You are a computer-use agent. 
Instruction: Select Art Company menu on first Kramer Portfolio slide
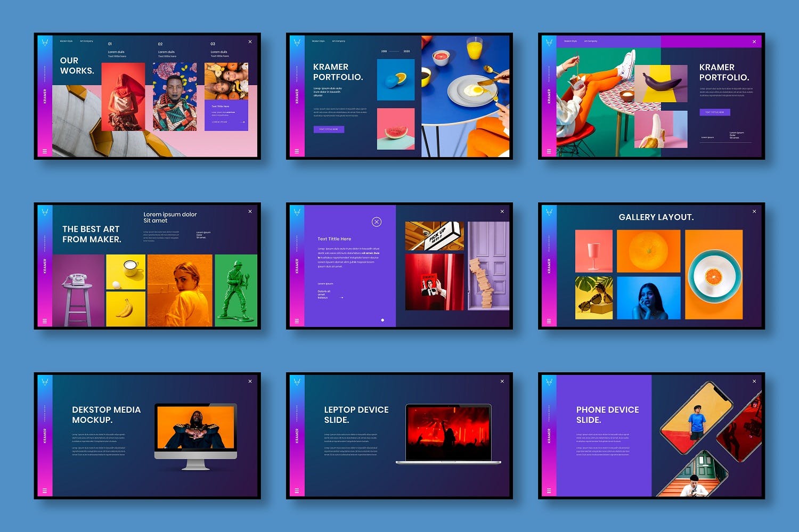[339, 41]
